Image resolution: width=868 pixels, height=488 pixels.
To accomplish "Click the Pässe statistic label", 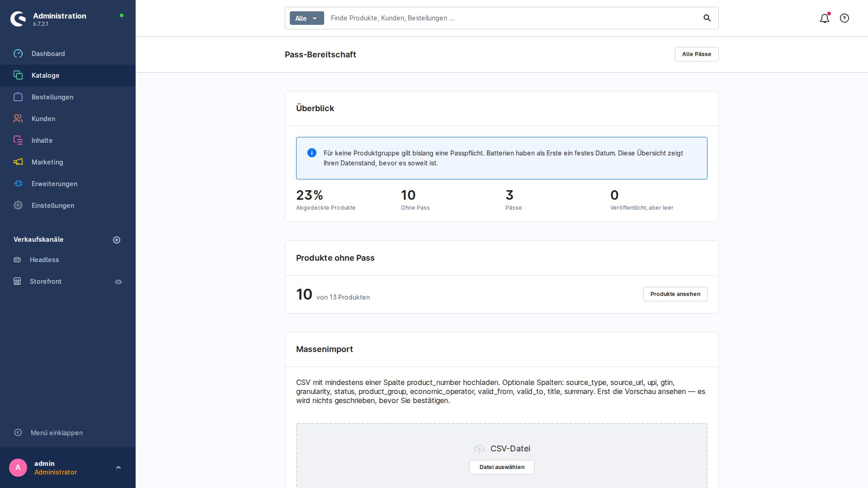I will tap(514, 208).
